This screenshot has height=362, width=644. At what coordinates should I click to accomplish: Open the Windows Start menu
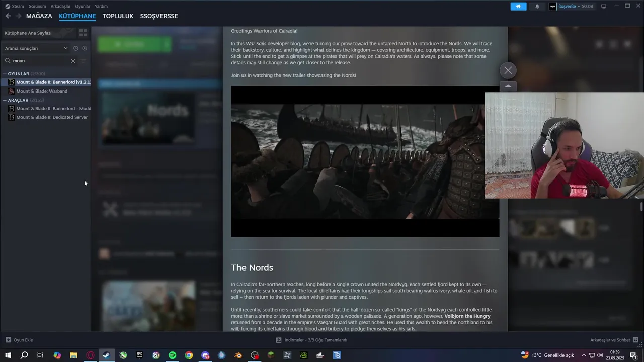click(x=8, y=355)
